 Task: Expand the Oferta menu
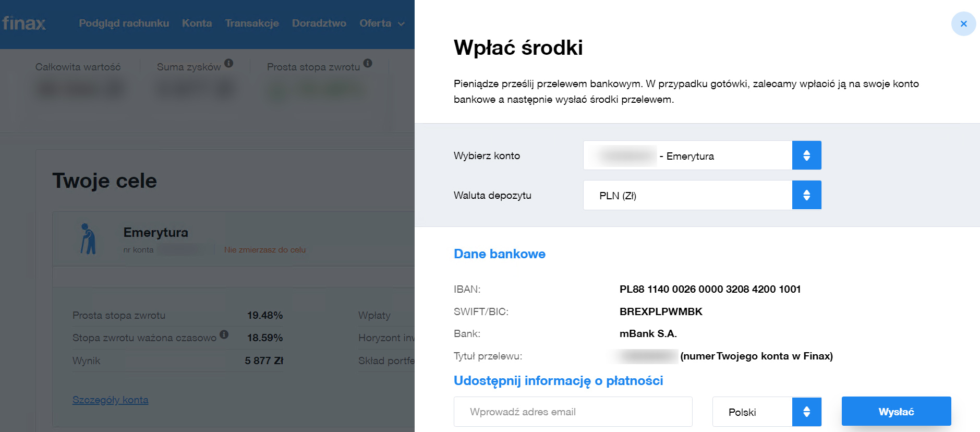click(x=382, y=23)
